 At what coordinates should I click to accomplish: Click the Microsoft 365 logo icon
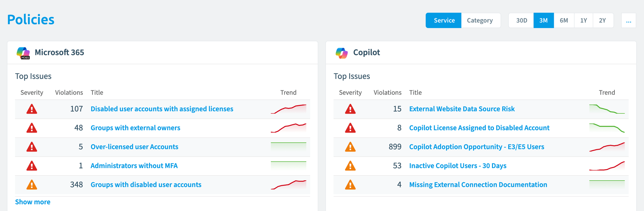tap(23, 53)
